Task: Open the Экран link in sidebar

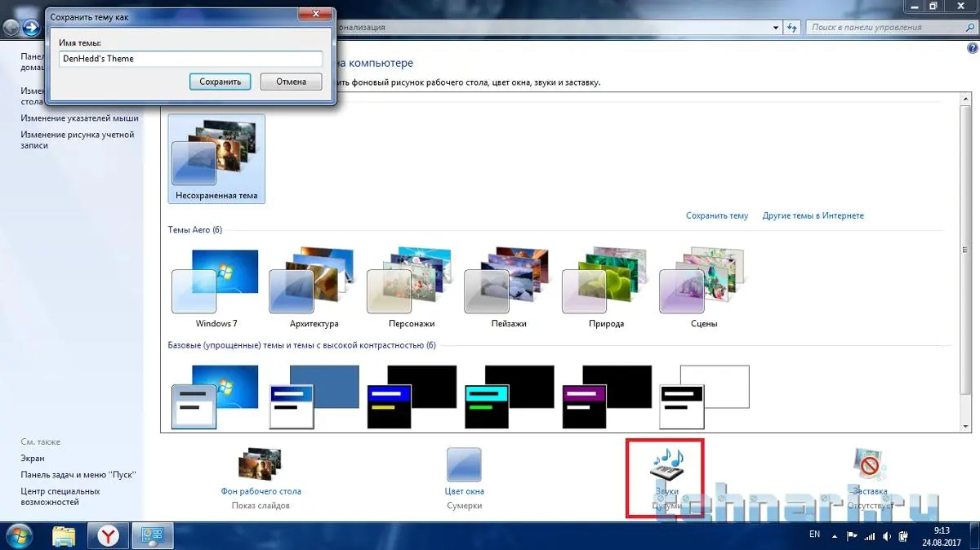Action: [33, 459]
